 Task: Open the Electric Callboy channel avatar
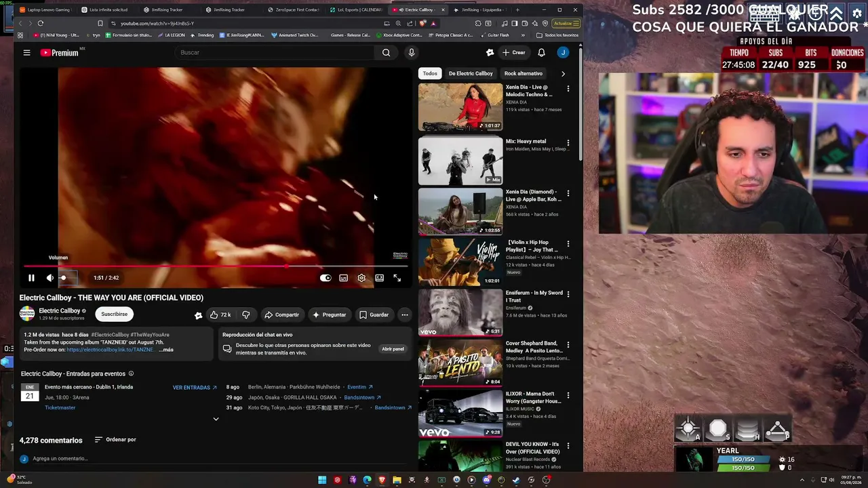point(27,314)
